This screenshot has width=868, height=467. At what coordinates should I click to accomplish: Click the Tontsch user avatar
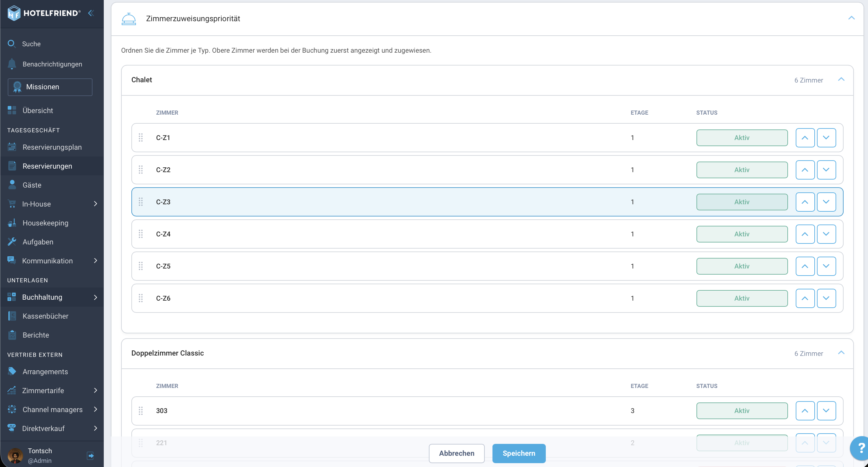[15, 455]
